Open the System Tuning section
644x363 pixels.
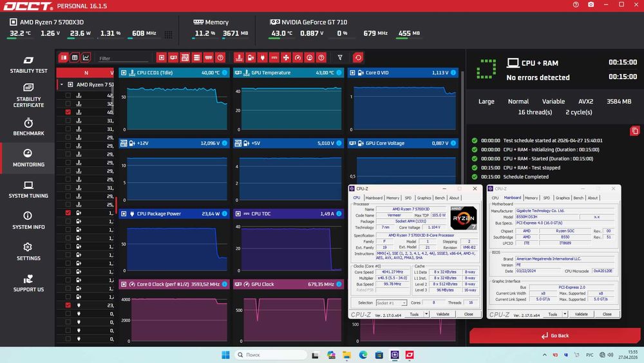pyautogui.click(x=28, y=190)
